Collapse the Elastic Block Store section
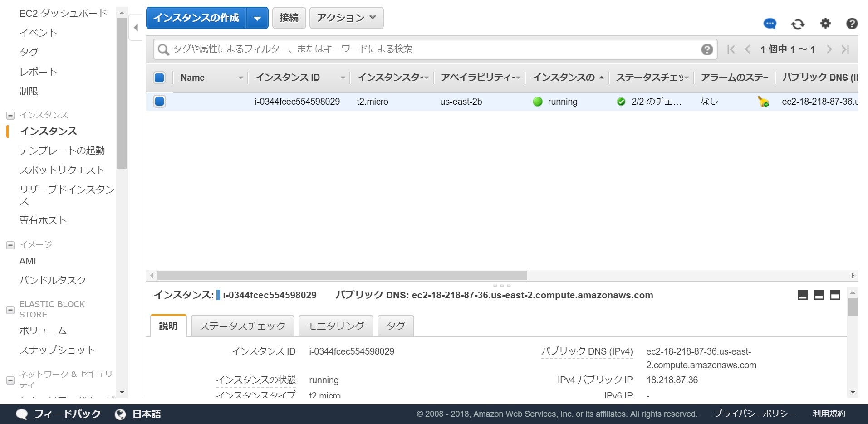868x424 pixels. tap(10, 310)
